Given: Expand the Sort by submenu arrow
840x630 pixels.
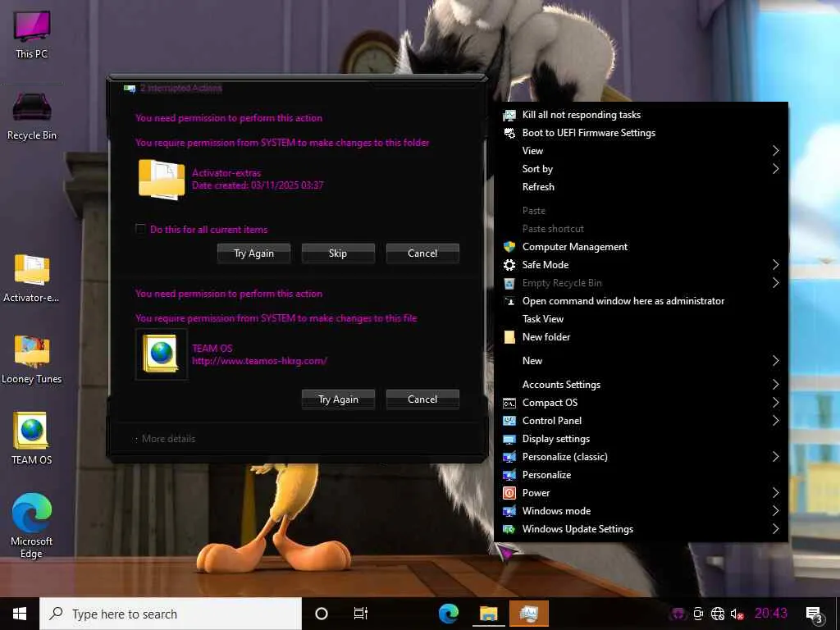Looking at the screenshot, I should click(x=775, y=169).
